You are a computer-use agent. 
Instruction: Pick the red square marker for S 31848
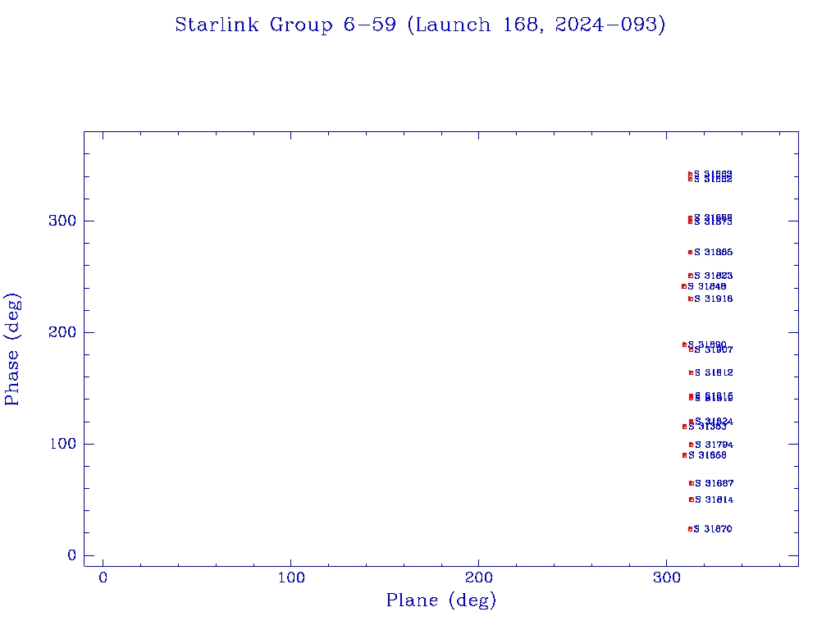pyautogui.click(x=684, y=286)
